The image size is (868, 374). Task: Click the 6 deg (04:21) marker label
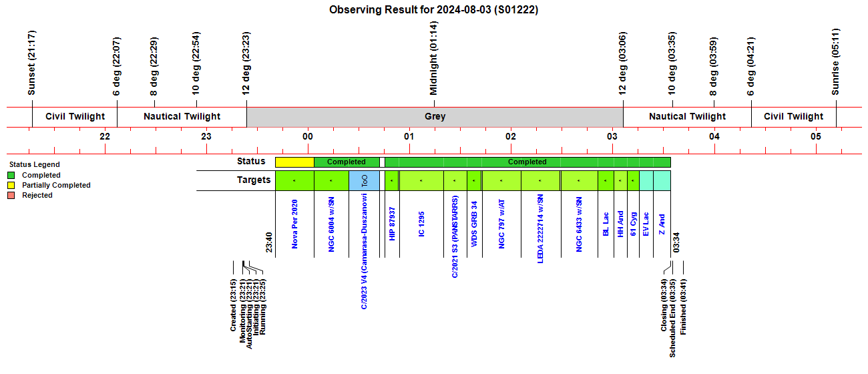click(x=750, y=66)
